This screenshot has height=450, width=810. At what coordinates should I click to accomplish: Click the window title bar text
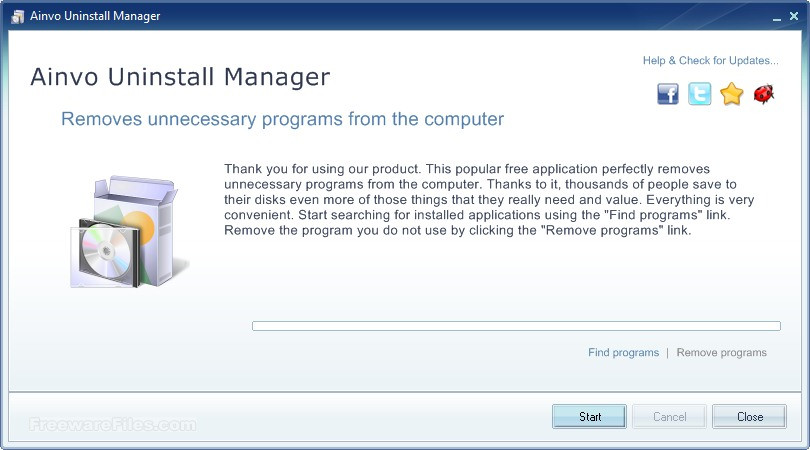(95, 17)
